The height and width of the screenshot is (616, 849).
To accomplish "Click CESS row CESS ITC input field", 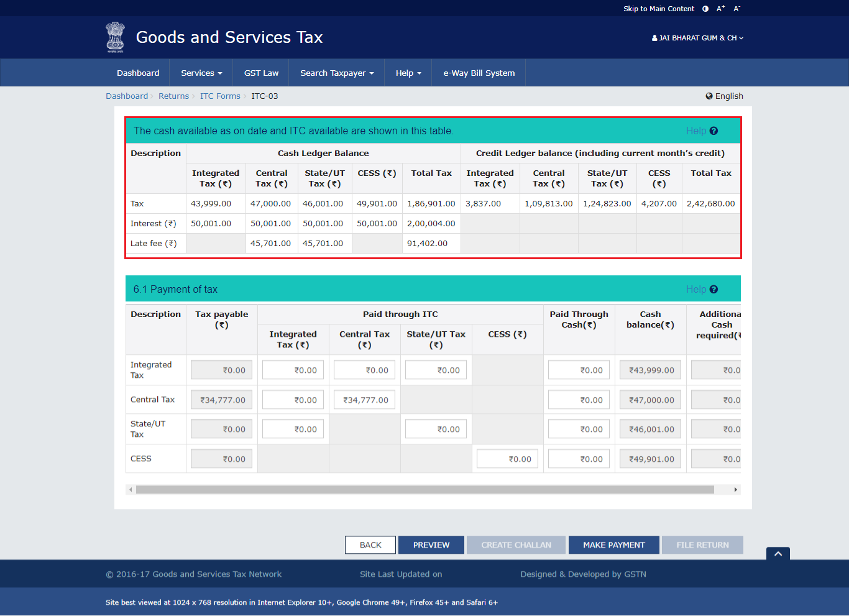I will coord(507,459).
